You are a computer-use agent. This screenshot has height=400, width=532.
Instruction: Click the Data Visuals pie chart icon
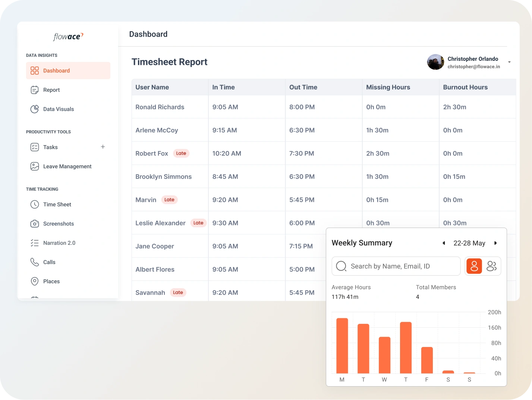tap(35, 109)
